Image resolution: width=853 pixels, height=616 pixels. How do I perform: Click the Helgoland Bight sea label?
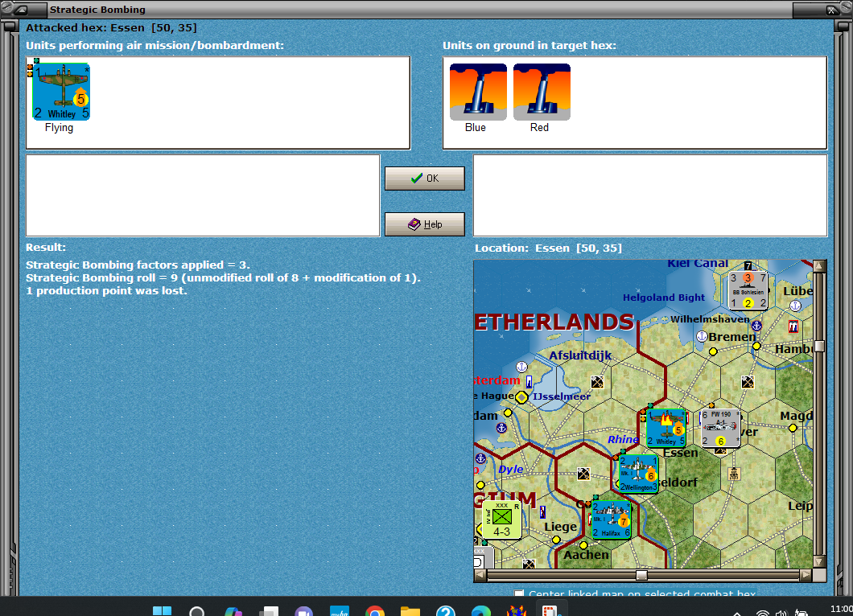coord(664,298)
